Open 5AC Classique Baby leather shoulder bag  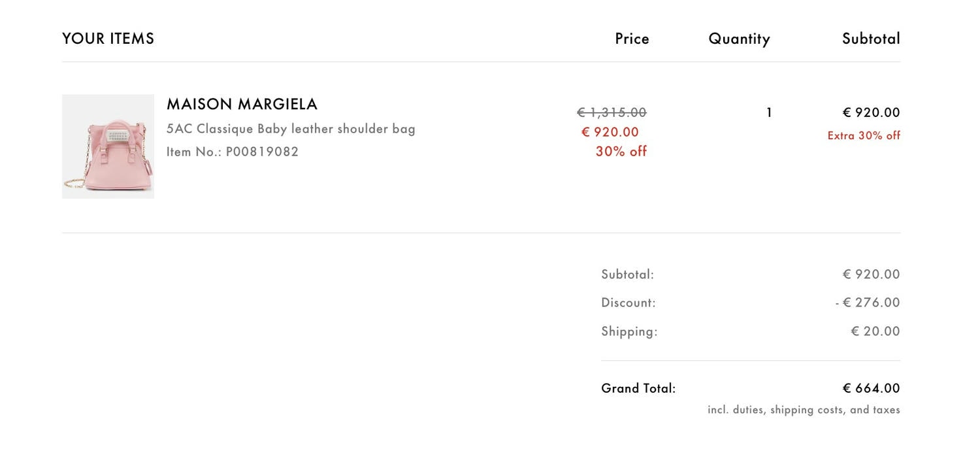pos(291,129)
